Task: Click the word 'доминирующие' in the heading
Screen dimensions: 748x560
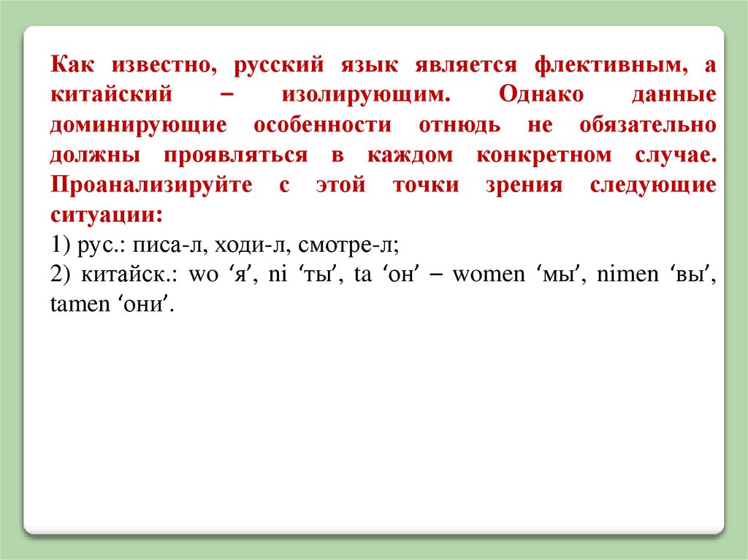Action: 139,125
